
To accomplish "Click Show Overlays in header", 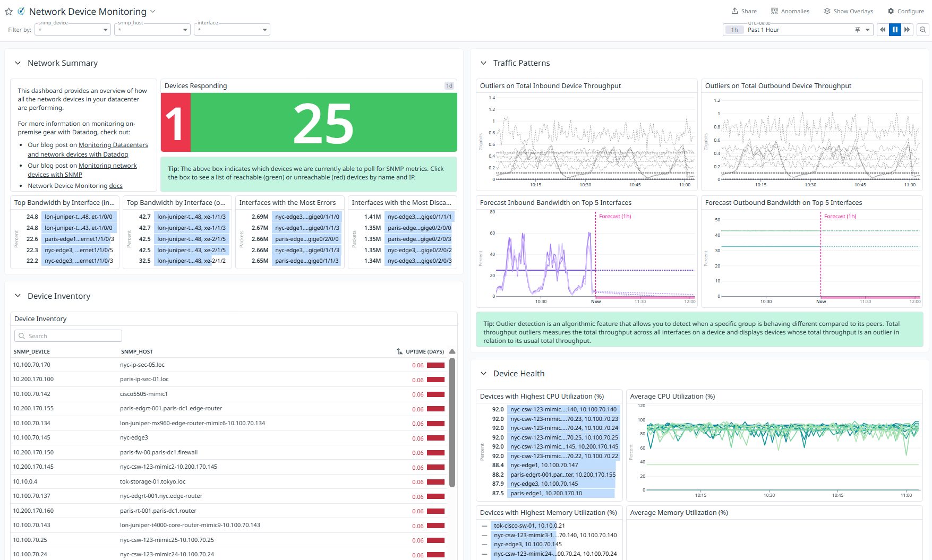I will pos(848,11).
